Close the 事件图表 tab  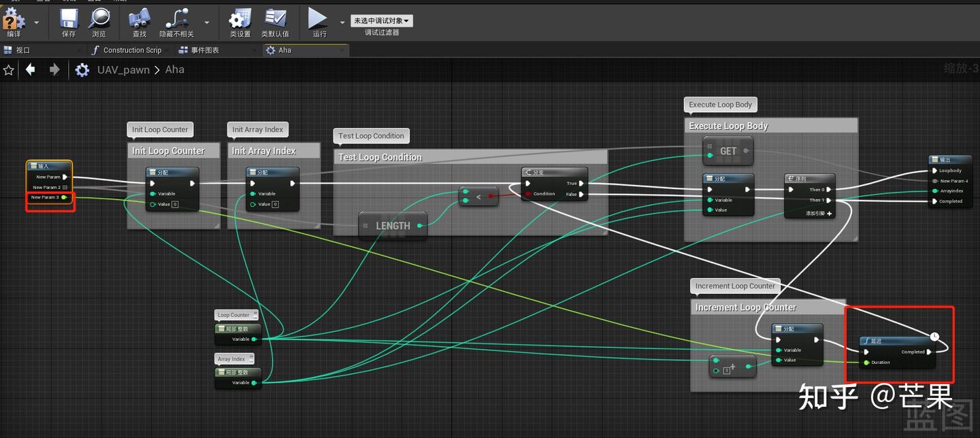[x=256, y=50]
